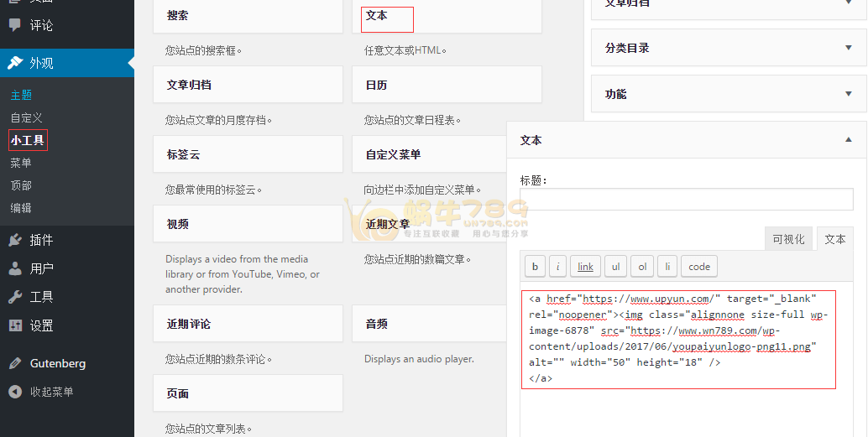Open the 主题 submenu item
868x437 pixels.
(21, 95)
